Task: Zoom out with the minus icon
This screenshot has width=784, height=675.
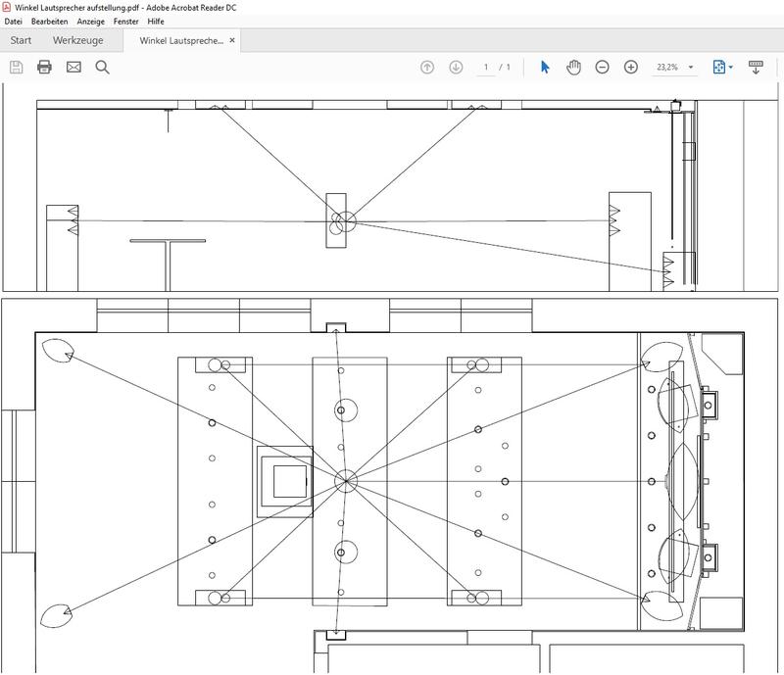Action: [x=603, y=67]
